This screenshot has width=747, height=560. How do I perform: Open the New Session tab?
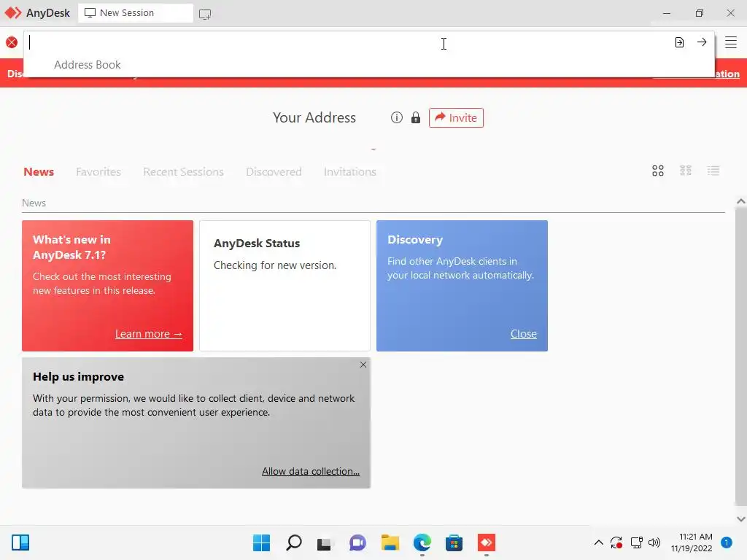click(135, 13)
